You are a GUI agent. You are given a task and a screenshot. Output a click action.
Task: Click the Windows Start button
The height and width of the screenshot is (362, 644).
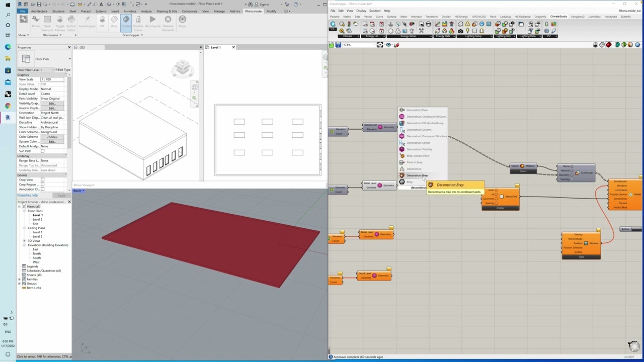pyautogui.click(x=8, y=5)
